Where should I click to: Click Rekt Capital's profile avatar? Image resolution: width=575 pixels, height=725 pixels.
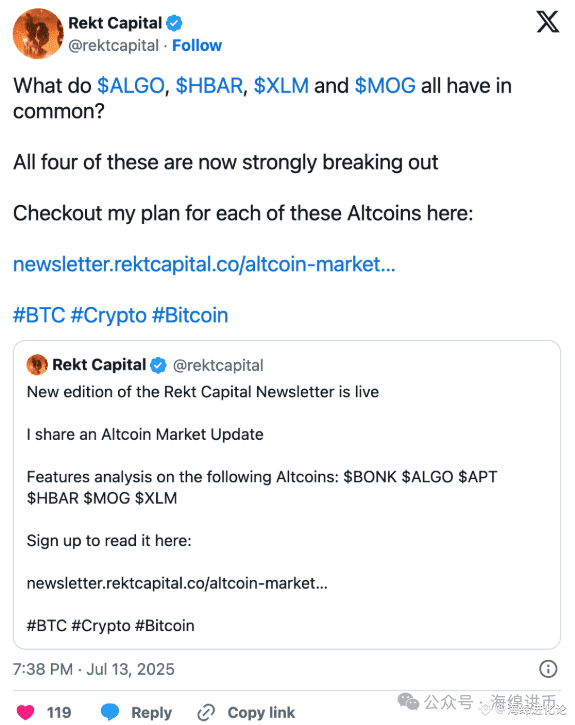click(38, 34)
